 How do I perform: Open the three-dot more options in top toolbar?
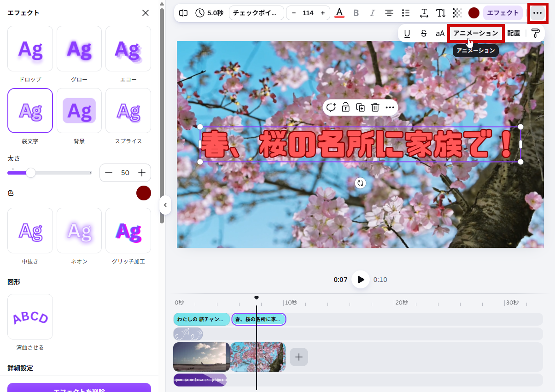click(537, 13)
